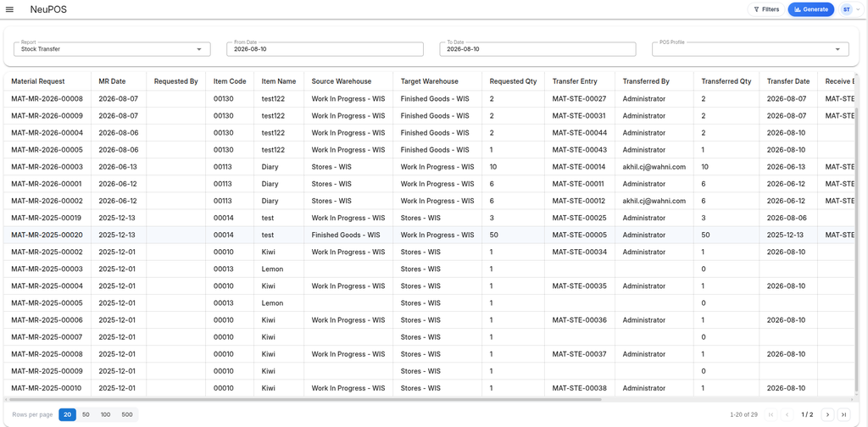Jump to last page icon
868x427 pixels.
tap(843, 414)
